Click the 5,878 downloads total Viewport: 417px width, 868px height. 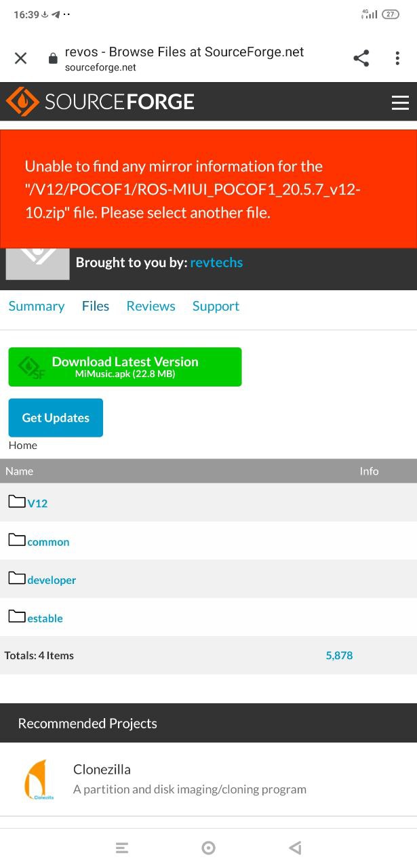339,655
